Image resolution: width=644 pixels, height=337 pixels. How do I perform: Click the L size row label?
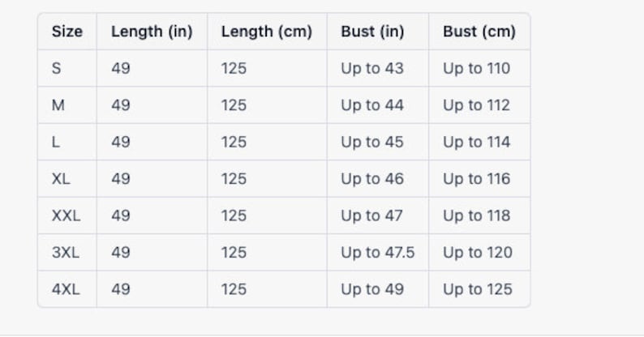[x=55, y=142]
